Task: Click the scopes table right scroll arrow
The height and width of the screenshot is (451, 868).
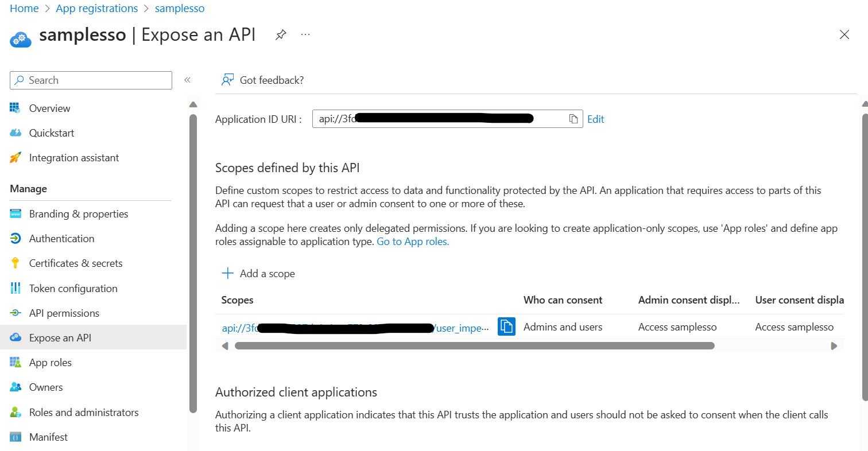Action: pyautogui.click(x=834, y=345)
